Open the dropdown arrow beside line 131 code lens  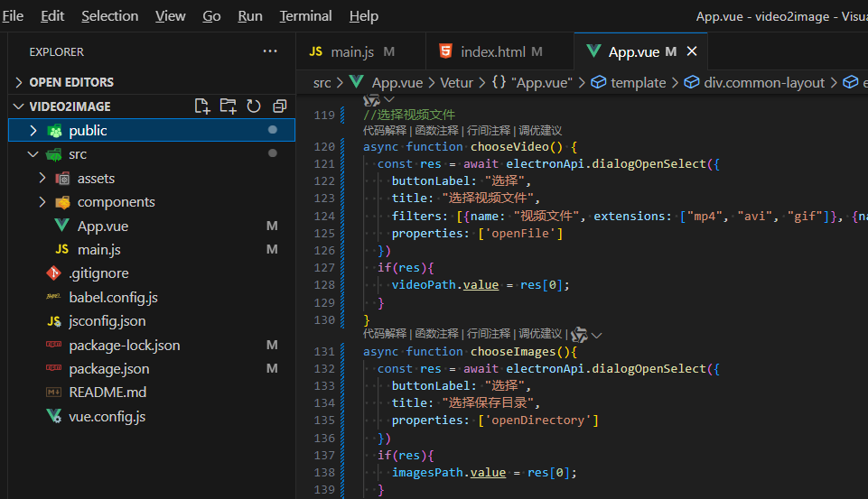click(x=596, y=335)
